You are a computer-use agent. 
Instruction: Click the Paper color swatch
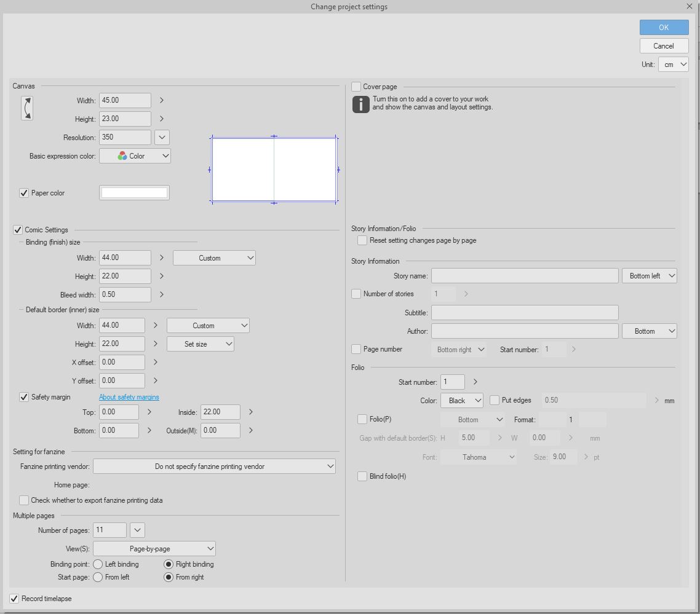(x=134, y=193)
